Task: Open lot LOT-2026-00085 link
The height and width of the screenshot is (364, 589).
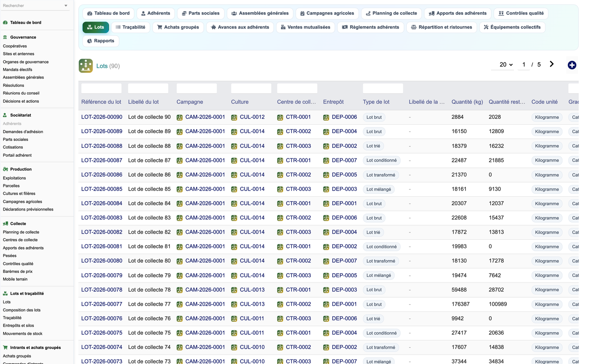Action: click(x=102, y=189)
